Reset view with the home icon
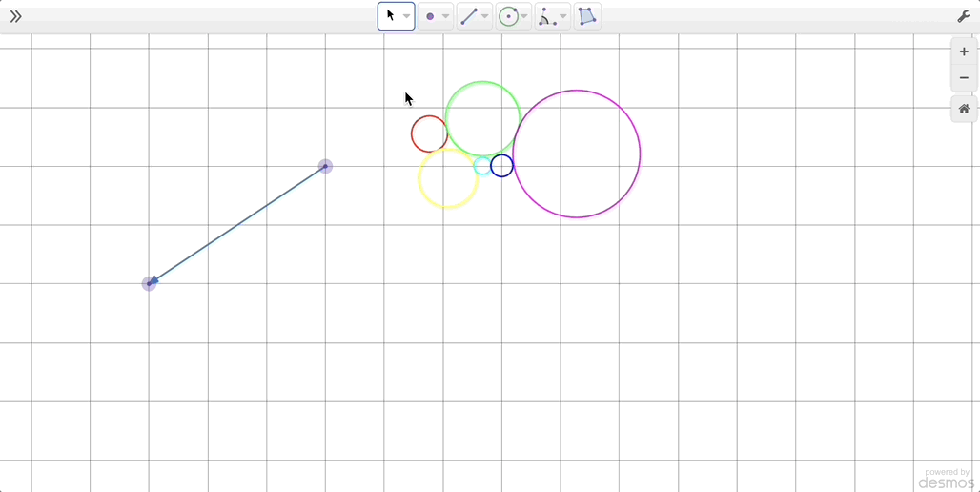 coord(964,109)
